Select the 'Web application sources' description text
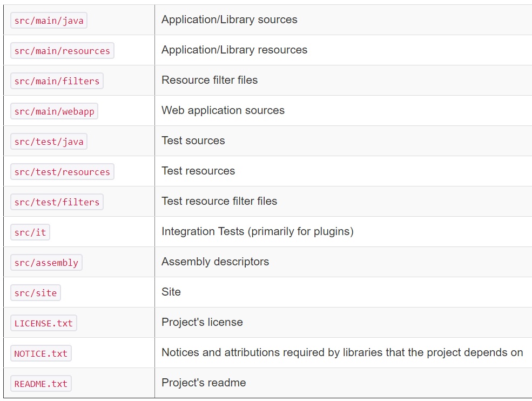532x401 pixels. (223, 111)
